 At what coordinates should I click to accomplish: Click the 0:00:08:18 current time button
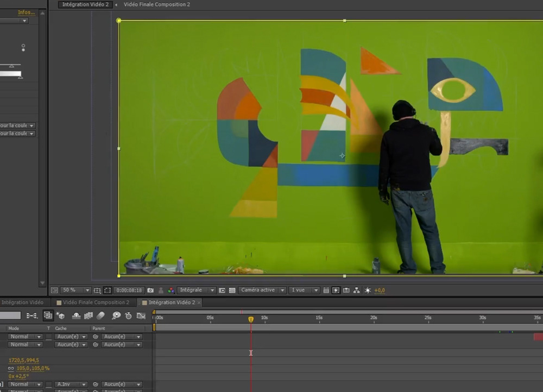pyautogui.click(x=129, y=290)
